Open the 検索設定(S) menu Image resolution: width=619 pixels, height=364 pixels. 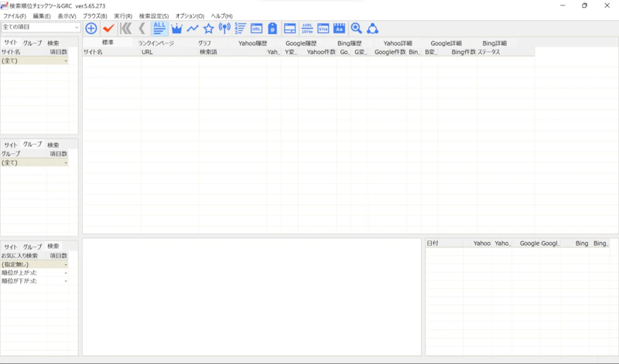154,16
